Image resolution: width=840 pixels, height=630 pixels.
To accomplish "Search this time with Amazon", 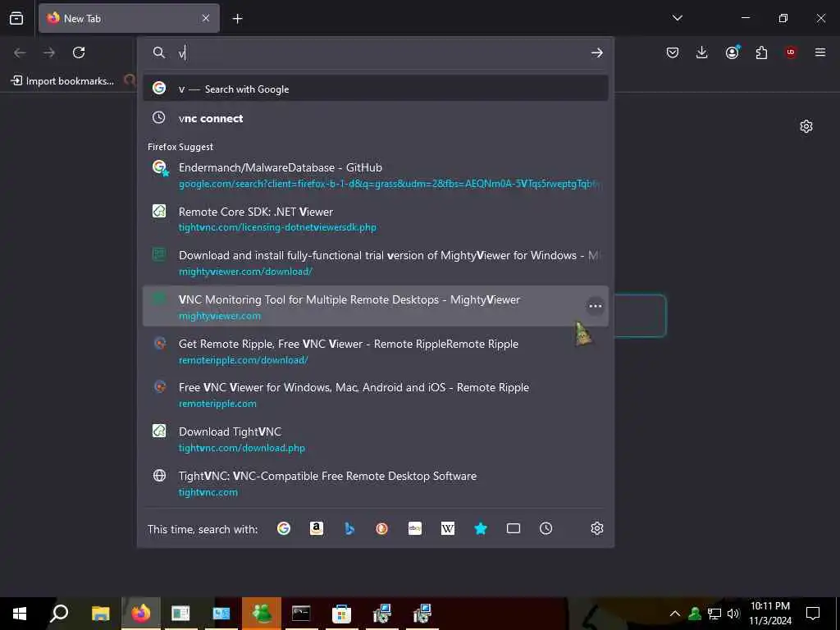I will pyautogui.click(x=317, y=529).
